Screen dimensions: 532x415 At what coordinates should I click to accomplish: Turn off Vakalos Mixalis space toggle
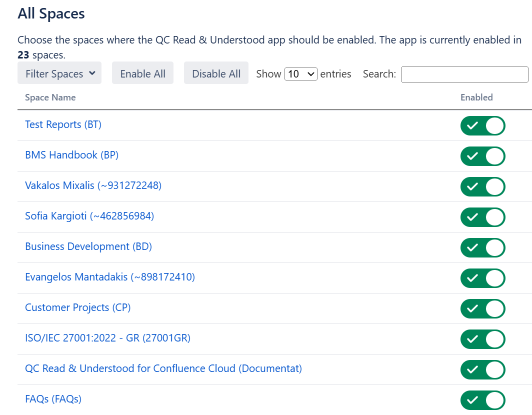tap(482, 186)
